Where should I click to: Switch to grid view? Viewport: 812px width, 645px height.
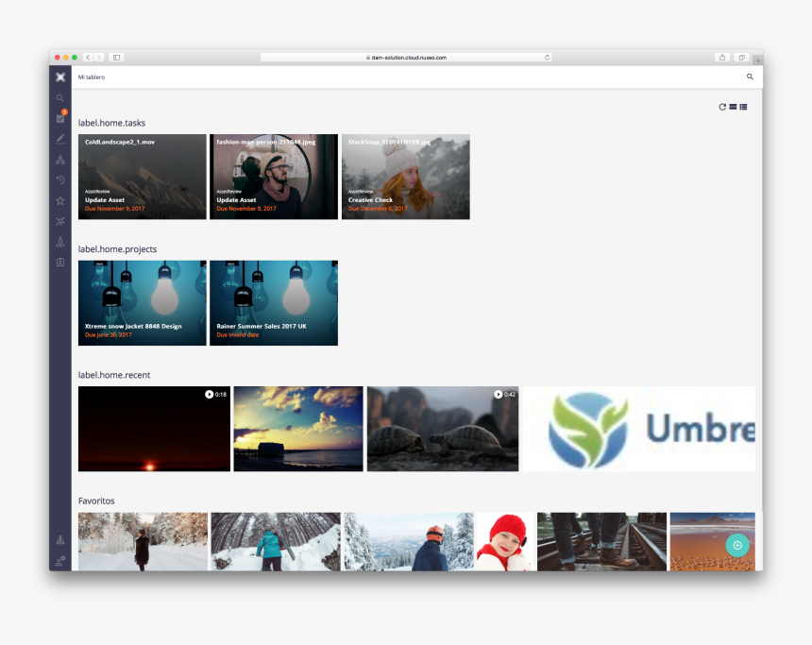(733, 107)
